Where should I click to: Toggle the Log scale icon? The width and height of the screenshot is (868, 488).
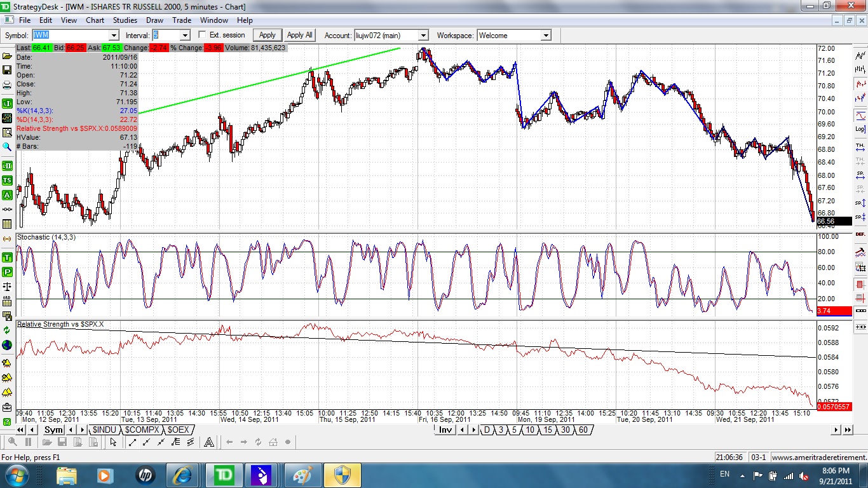[860, 128]
